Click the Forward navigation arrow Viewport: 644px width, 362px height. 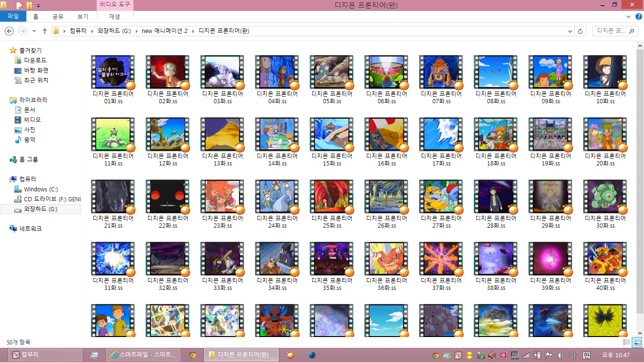[x=22, y=31]
